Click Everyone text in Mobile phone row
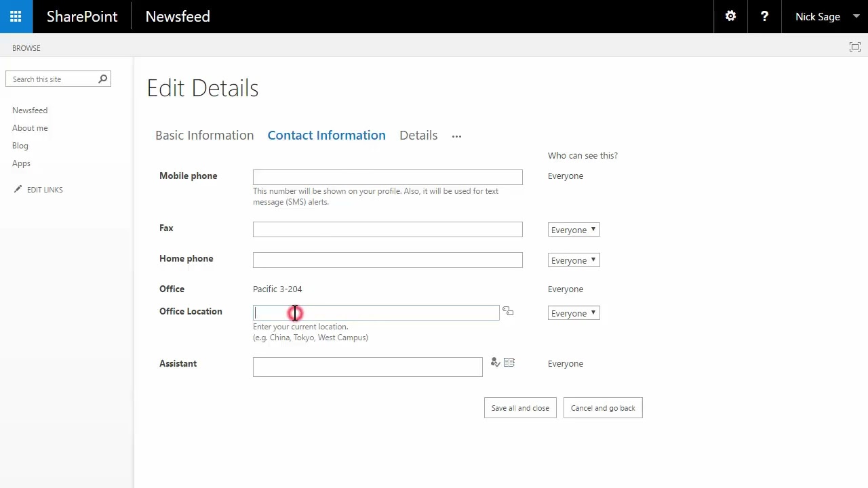Image resolution: width=868 pixels, height=488 pixels. (566, 176)
